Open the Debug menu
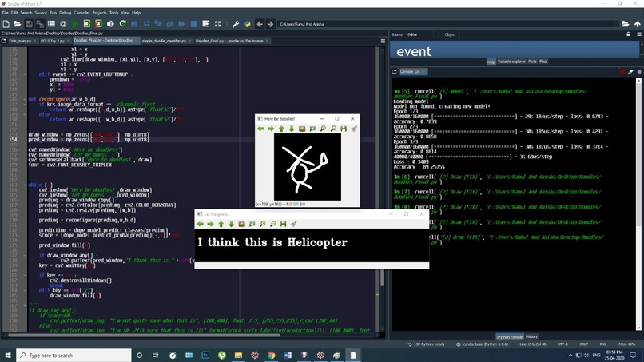The height and width of the screenshot is (362, 644). (x=66, y=13)
